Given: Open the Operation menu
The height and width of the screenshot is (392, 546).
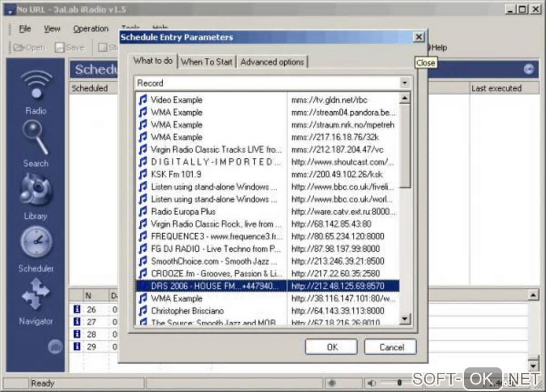Looking at the screenshot, I should click(90, 28).
